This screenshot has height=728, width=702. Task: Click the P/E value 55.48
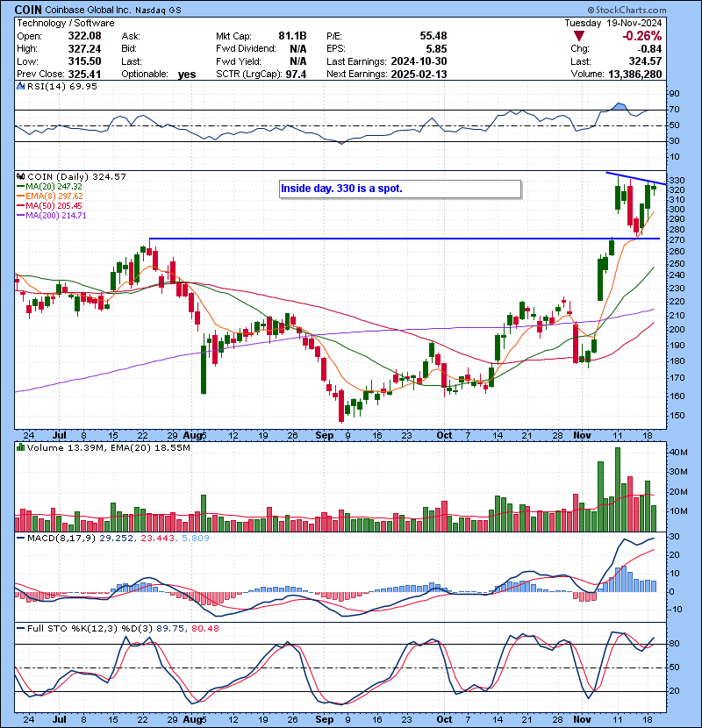433,36
